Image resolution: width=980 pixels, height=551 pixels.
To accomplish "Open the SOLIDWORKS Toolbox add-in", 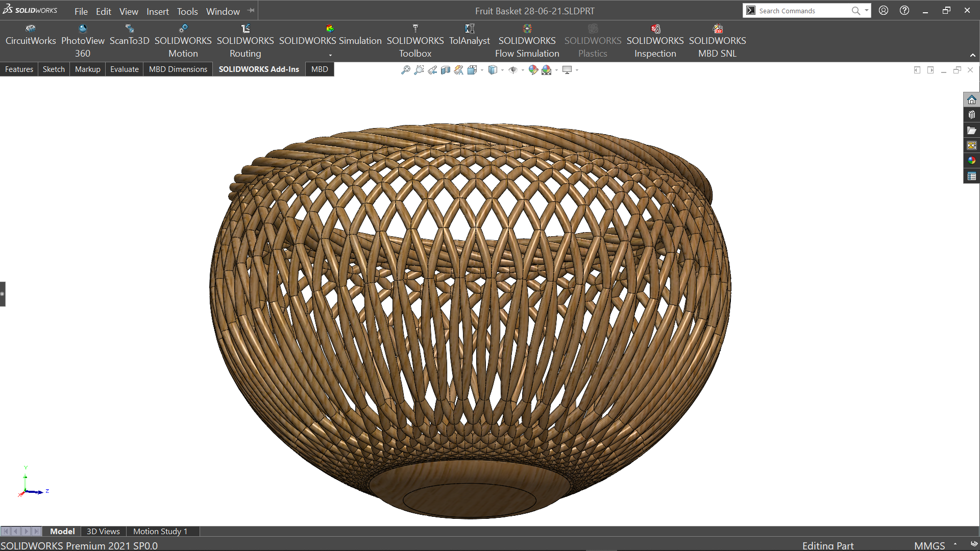I will (415, 41).
